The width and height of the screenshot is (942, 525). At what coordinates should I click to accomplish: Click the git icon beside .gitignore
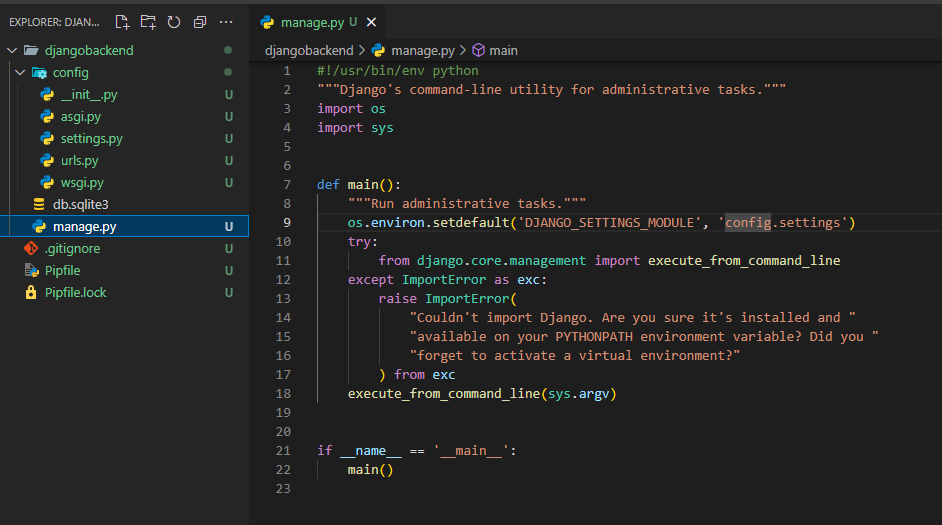pyautogui.click(x=31, y=249)
